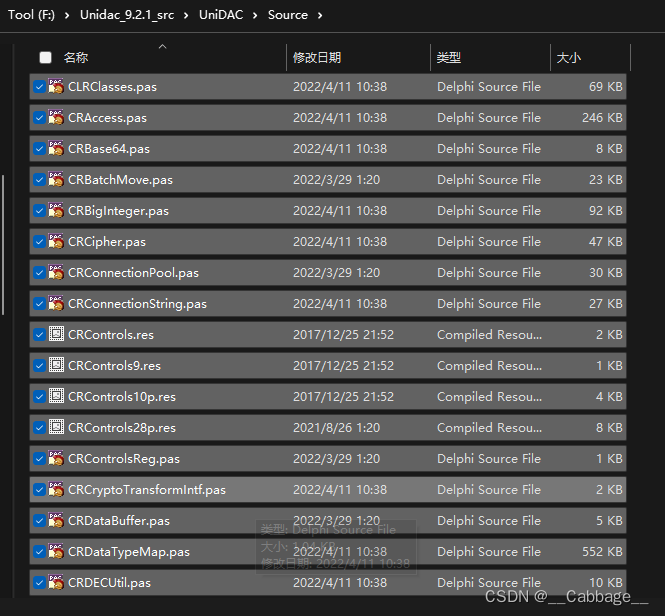The image size is (665, 616).
Task: Toggle the select-all checkbox in the header
Action: point(45,57)
